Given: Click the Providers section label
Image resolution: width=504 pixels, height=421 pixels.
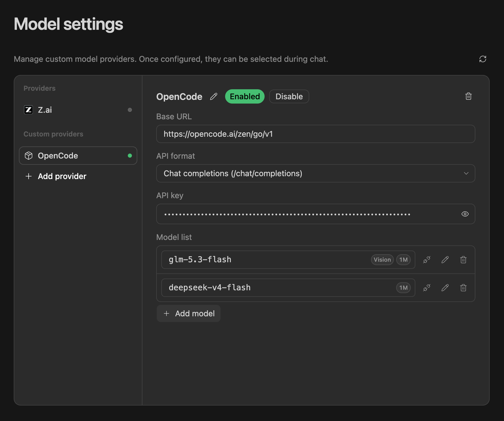Looking at the screenshot, I should pyautogui.click(x=39, y=88).
